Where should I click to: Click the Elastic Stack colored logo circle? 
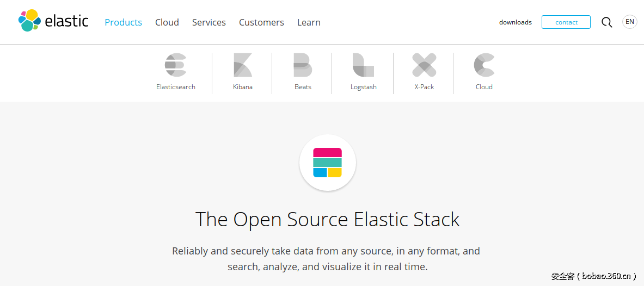coord(328,163)
